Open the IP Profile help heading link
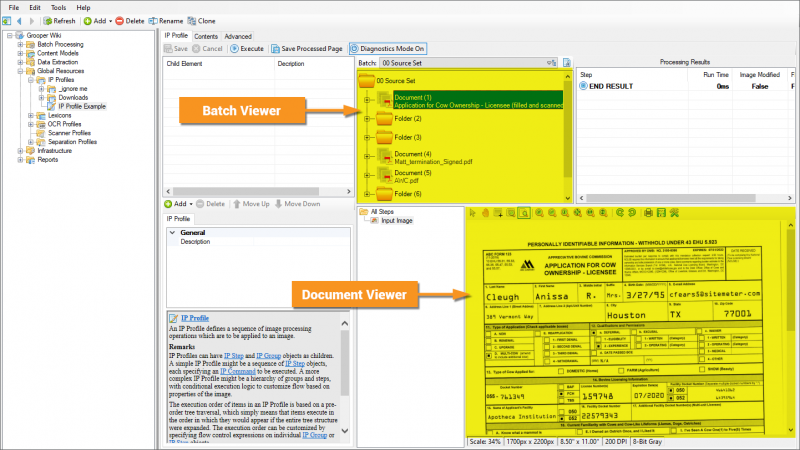This screenshot has height=450, width=800. [x=194, y=318]
